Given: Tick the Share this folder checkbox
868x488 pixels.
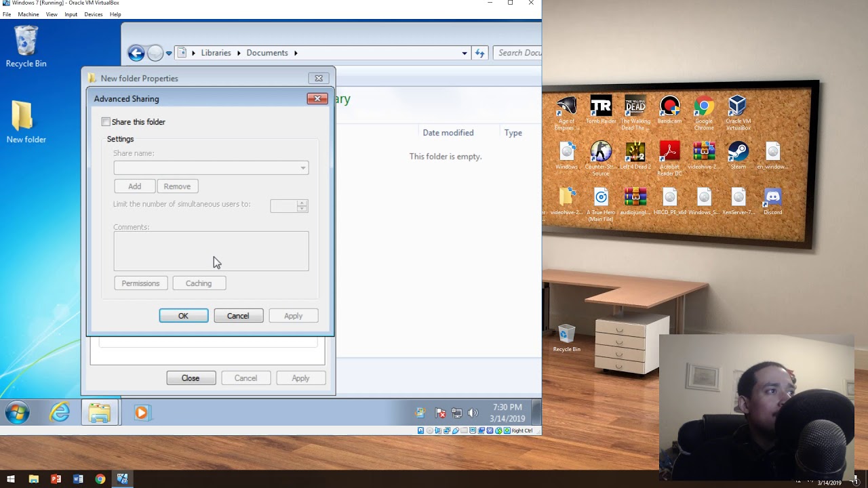Looking at the screenshot, I should coord(106,122).
